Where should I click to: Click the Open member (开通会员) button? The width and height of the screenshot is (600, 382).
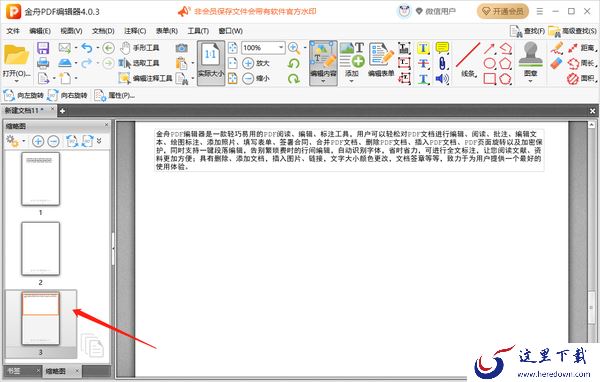coord(503,11)
